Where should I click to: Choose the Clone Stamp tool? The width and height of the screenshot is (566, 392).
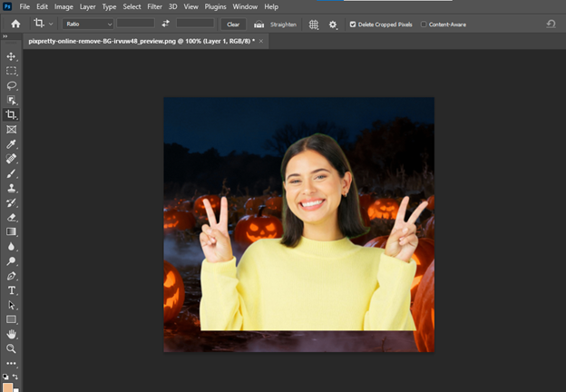(12, 188)
